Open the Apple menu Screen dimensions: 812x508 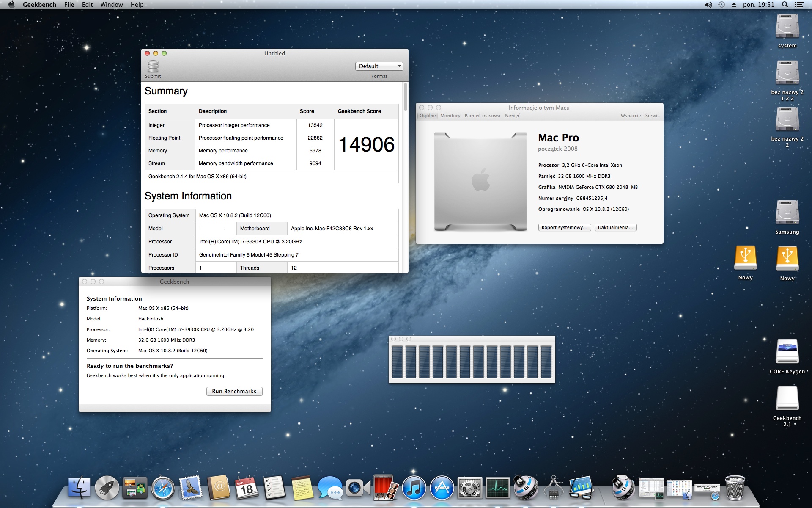coord(11,5)
